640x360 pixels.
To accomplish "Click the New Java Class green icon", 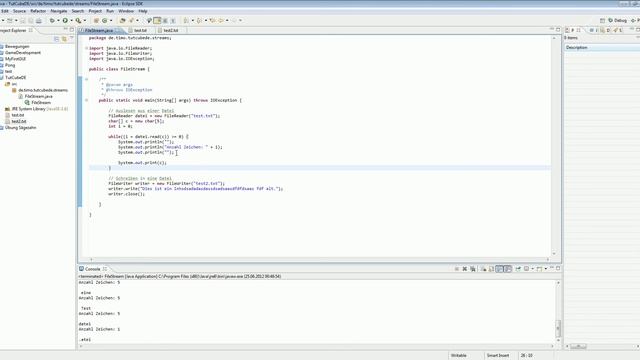I will point(104,20).
